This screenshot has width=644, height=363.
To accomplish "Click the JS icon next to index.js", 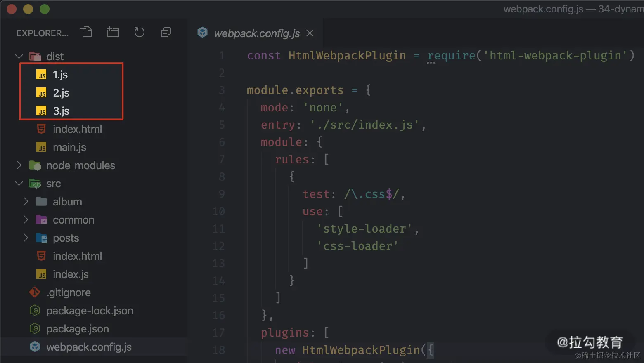I will (x=41, y=274).
